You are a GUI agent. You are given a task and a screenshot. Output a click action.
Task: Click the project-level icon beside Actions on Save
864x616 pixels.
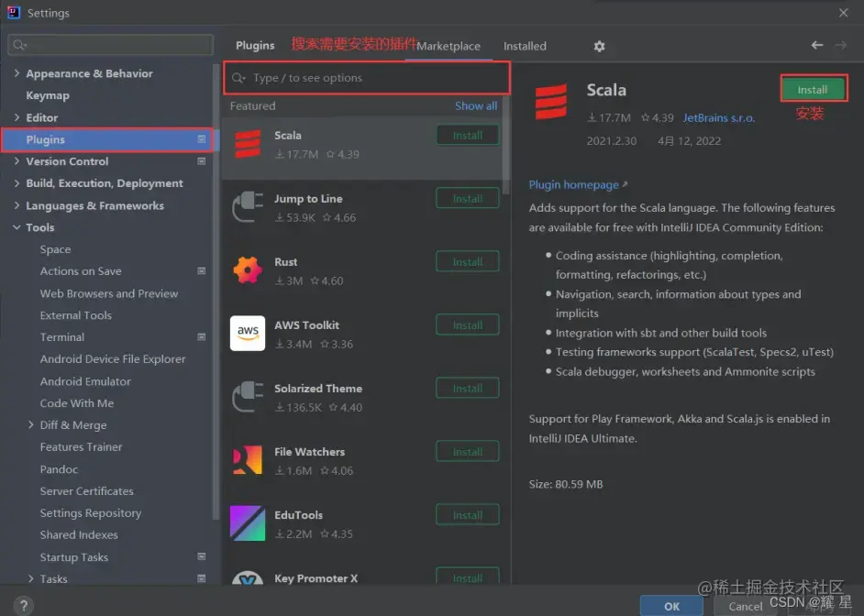[x=202, y=270]
